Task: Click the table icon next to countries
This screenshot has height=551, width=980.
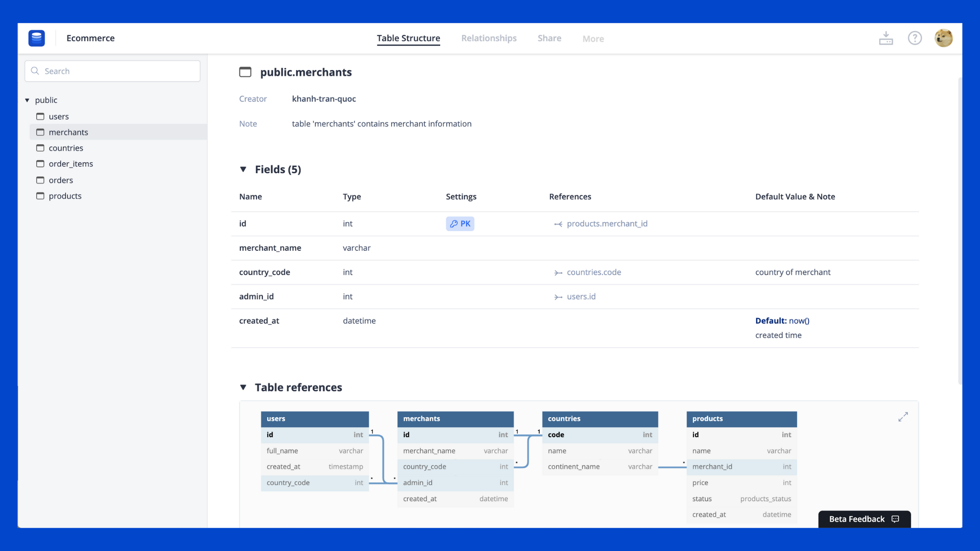Action: (40, 147)
